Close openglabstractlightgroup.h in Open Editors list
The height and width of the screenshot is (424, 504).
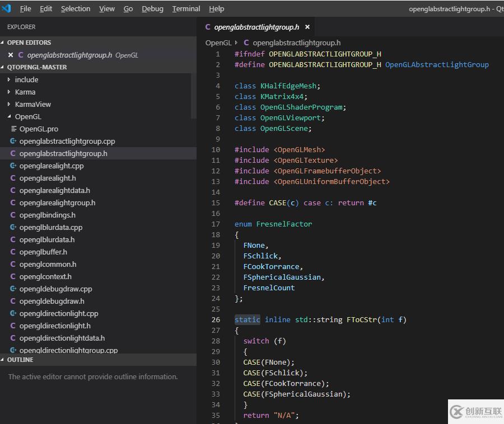click(11, 55)
